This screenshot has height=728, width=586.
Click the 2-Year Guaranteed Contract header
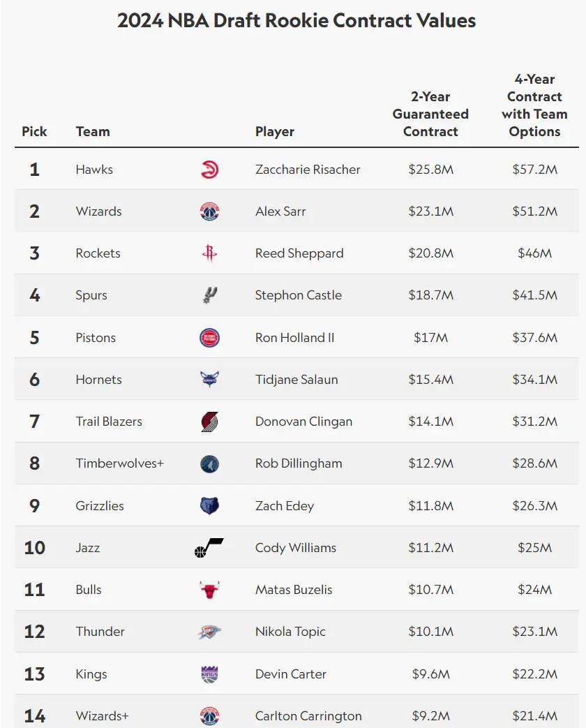(430, 114)
